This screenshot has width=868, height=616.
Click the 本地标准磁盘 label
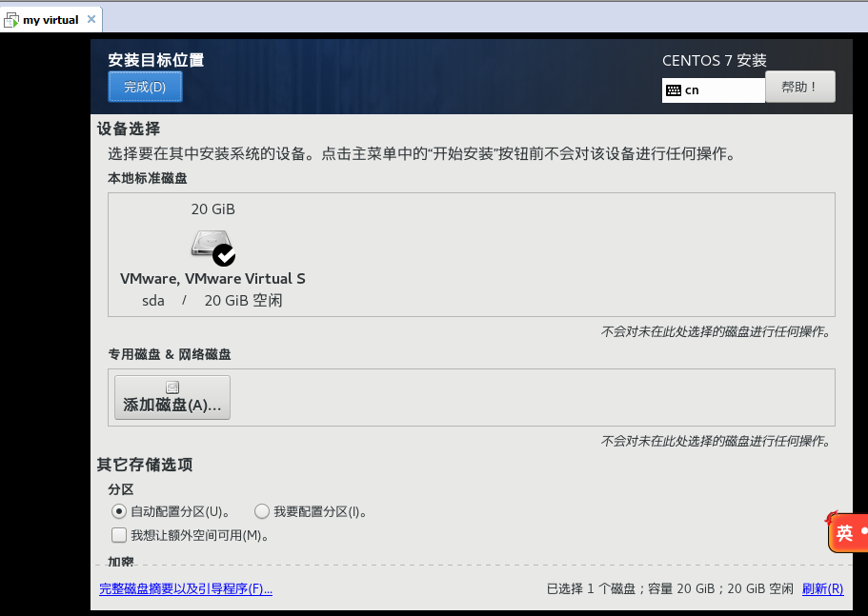[x=148, y=178]
